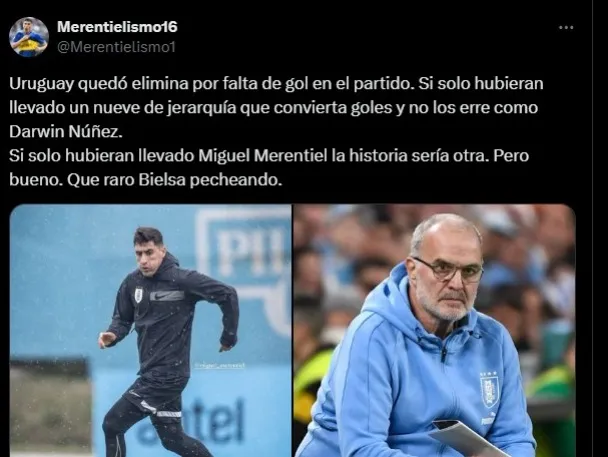Click the tweet's first line starting with Uruguay
608x457 pixels.
click(x=276, y=84)
